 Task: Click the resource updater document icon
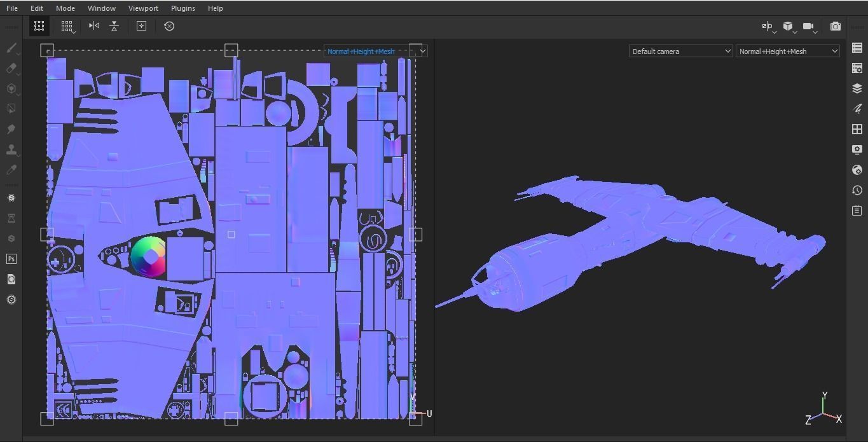pos(11,279)
